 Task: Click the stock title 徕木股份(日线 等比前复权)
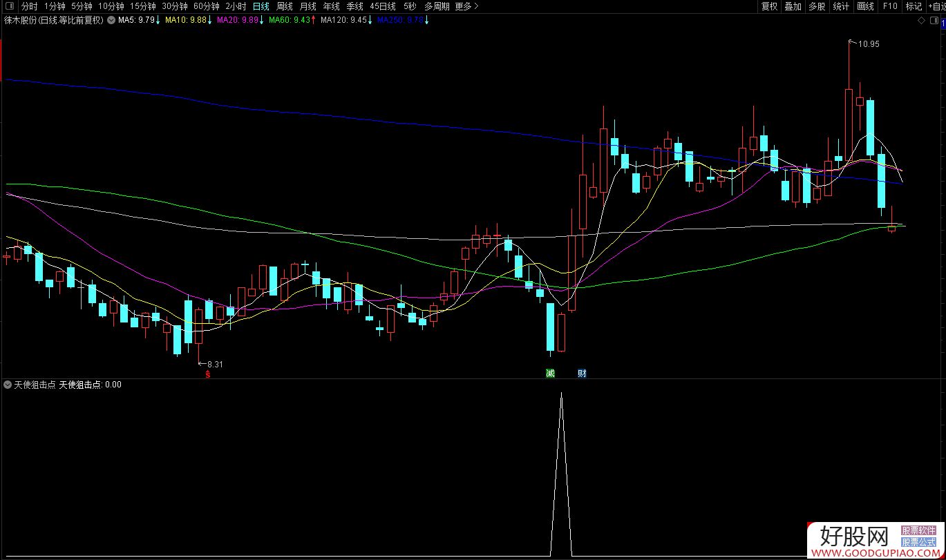click(x=53, y=20)
